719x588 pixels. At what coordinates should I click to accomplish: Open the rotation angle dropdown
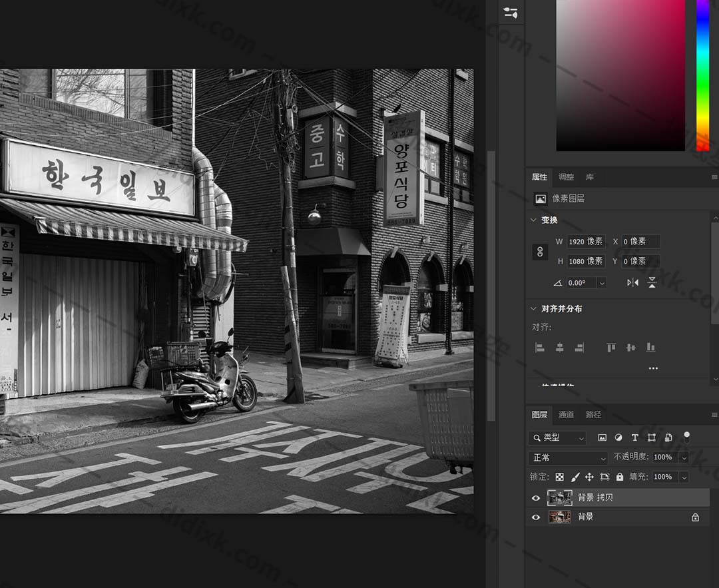pos(602,283)
